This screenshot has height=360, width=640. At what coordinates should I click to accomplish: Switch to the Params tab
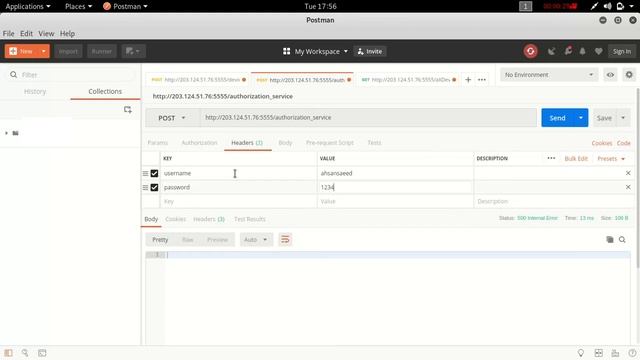pyautogui.click(x=158, y=142)
